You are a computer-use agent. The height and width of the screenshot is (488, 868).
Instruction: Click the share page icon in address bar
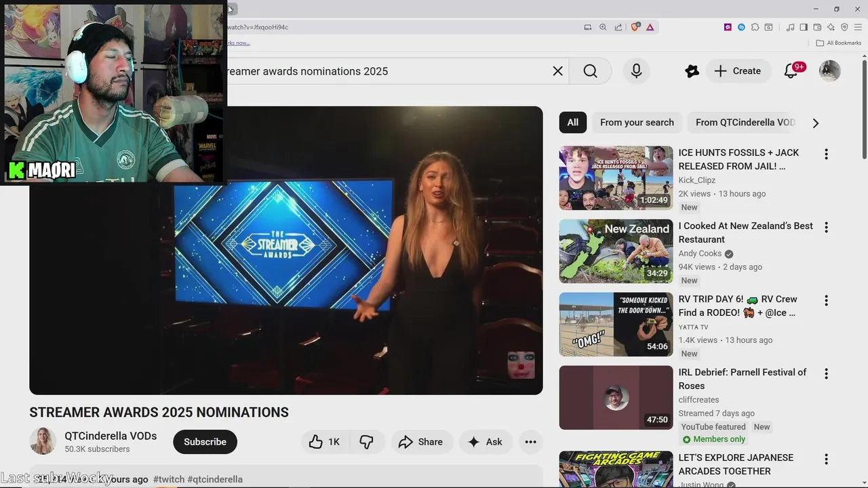point(618,27)
